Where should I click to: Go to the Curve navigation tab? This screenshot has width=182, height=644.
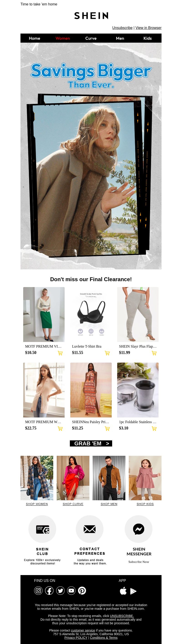click(91, 38)
